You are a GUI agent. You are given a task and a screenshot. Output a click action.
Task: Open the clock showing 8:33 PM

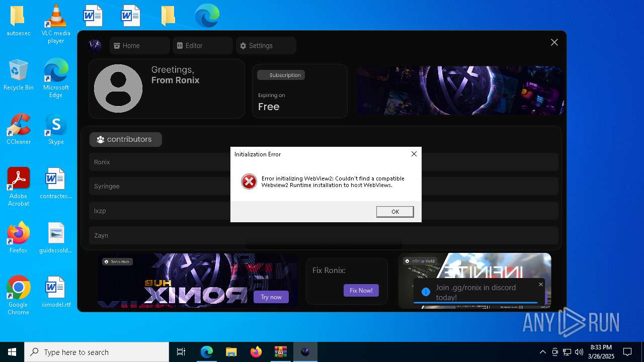(x=601, y=352)
